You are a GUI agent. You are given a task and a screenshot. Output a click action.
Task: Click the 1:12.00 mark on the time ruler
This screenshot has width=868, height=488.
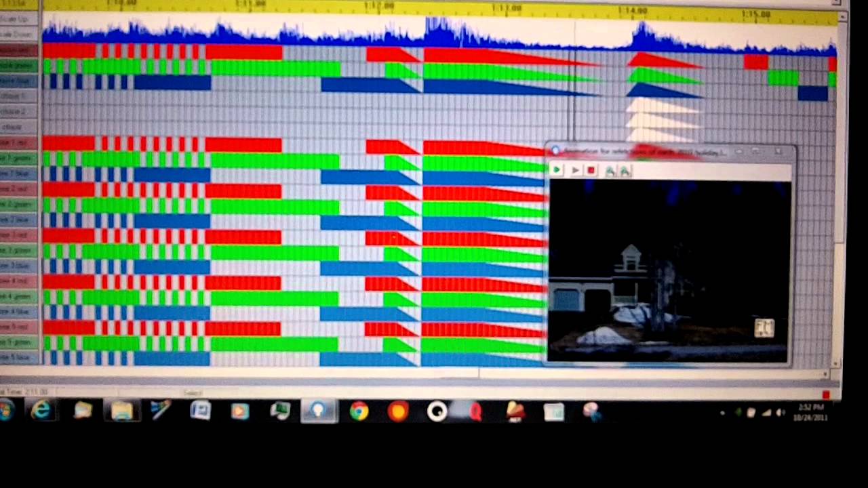(x=378, y=6)
